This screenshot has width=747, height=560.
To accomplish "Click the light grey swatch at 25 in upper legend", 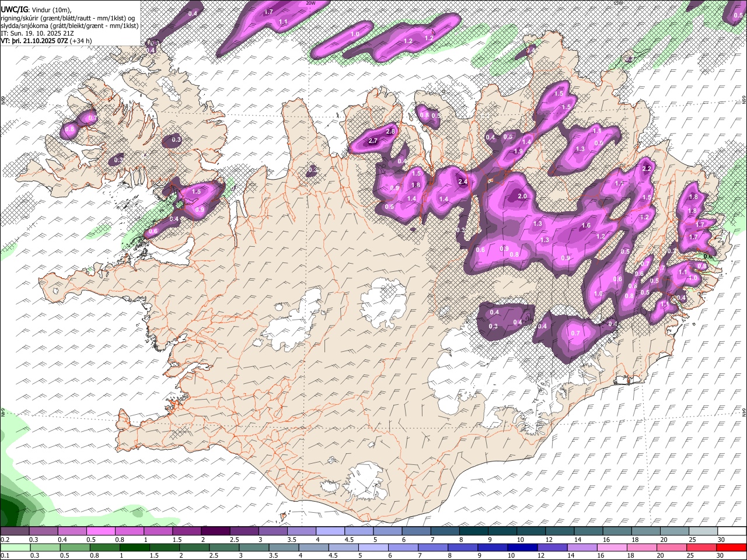I will [703, 531].
